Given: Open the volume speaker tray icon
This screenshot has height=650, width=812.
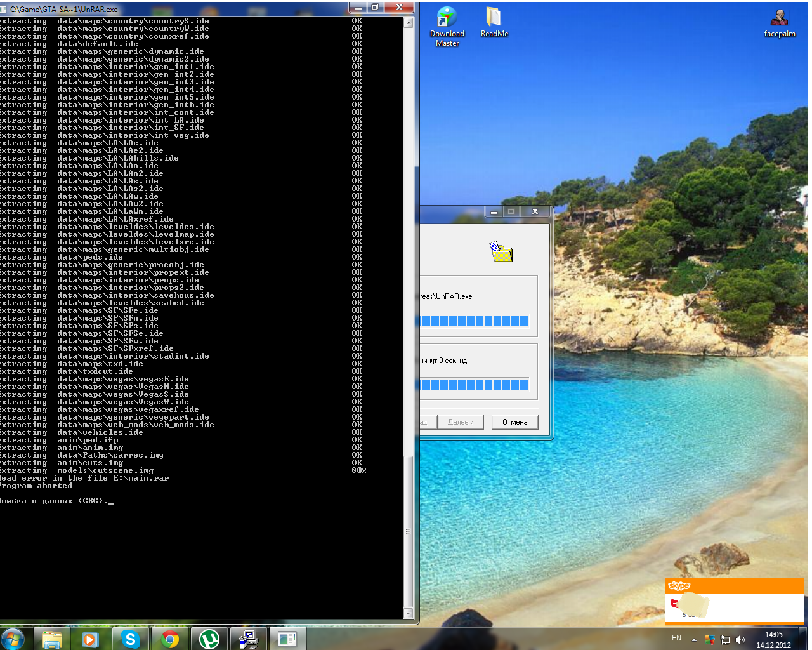Looking at the screenshot, I should [x=740, y=640].
